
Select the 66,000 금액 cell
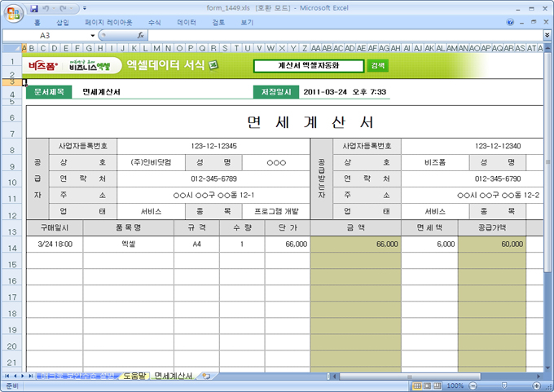click(x=355, y=244)
